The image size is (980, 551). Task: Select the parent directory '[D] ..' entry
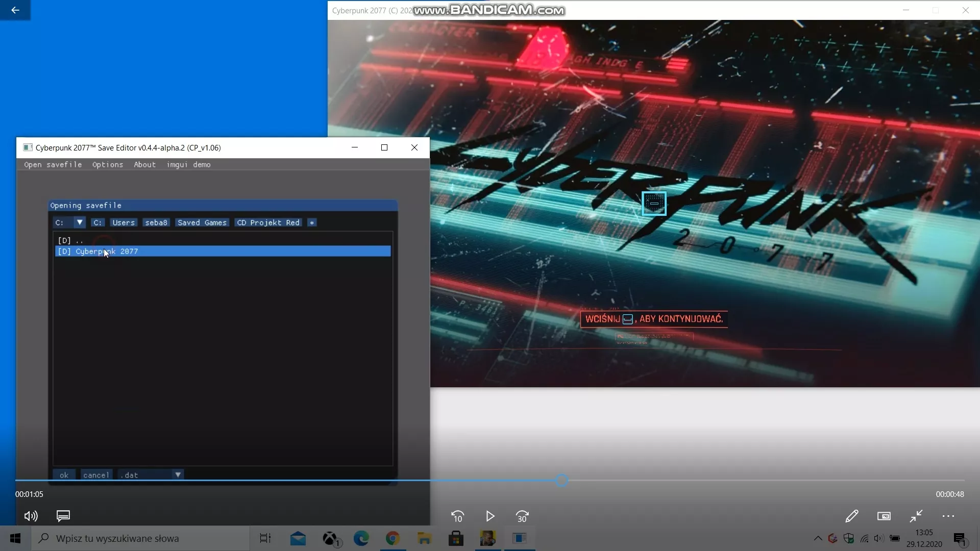coord(223,240)
